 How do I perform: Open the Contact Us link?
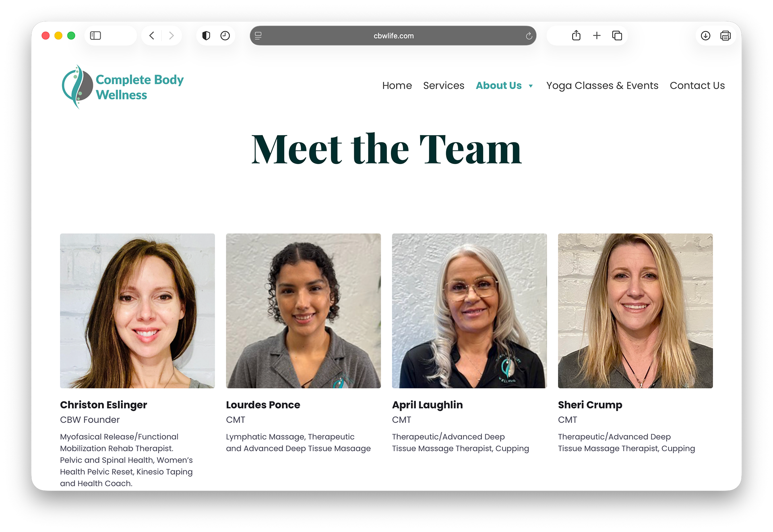coord(697,86)
